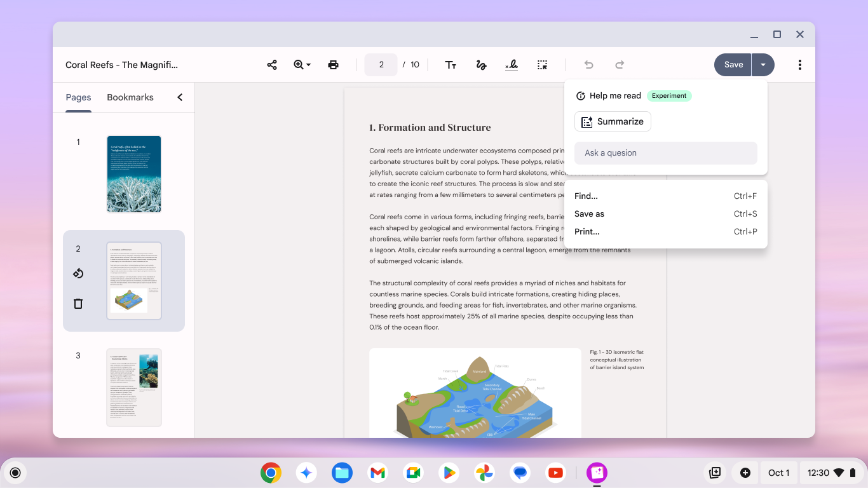Viewport: 868px width, 488px height.
Task: Click the Ask a question field
Action: [x=665, y=152]
